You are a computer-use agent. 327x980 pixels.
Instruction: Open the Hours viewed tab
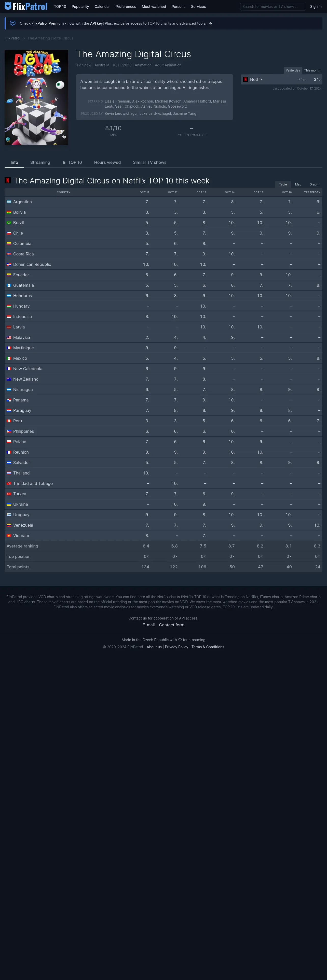(x=107, y=163)
